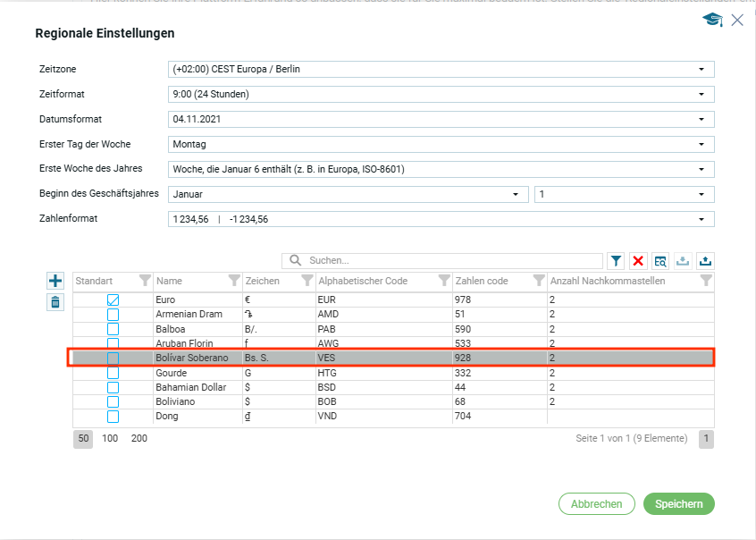Click the upload icon at toolbar far right

(705, 261)
